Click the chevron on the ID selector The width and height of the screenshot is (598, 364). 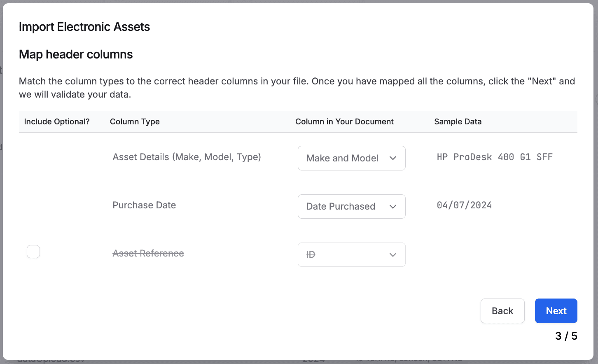tap(393, 254)
